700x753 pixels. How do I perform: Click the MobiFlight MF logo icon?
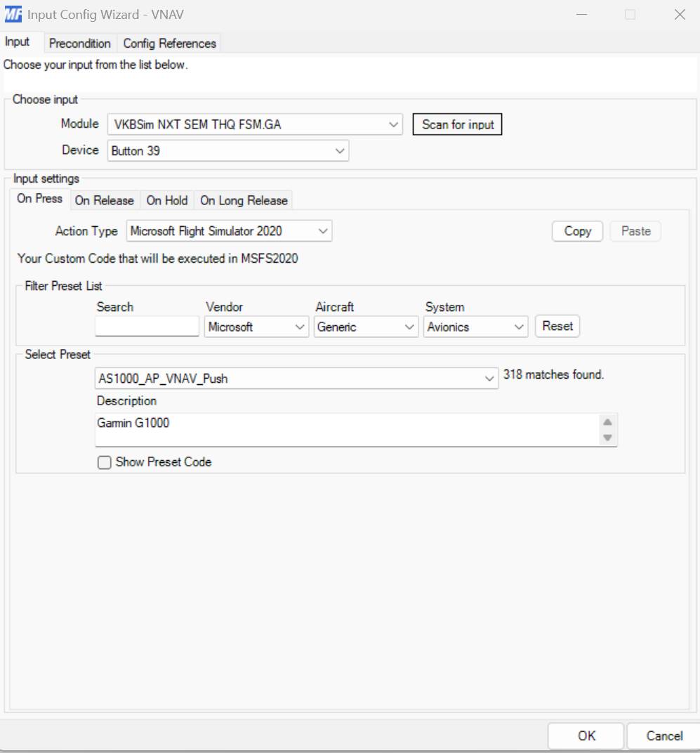click(13, 15)
